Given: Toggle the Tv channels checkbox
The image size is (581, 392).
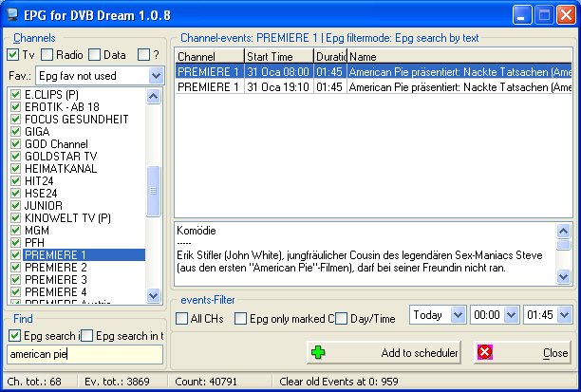Looking at the screenshot, I should tap(12, 55).
